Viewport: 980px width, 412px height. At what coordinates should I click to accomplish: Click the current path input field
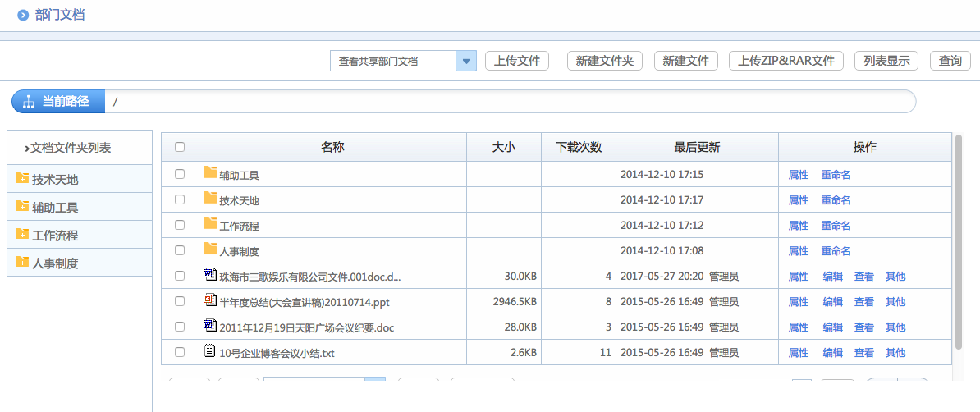(509, 102)
